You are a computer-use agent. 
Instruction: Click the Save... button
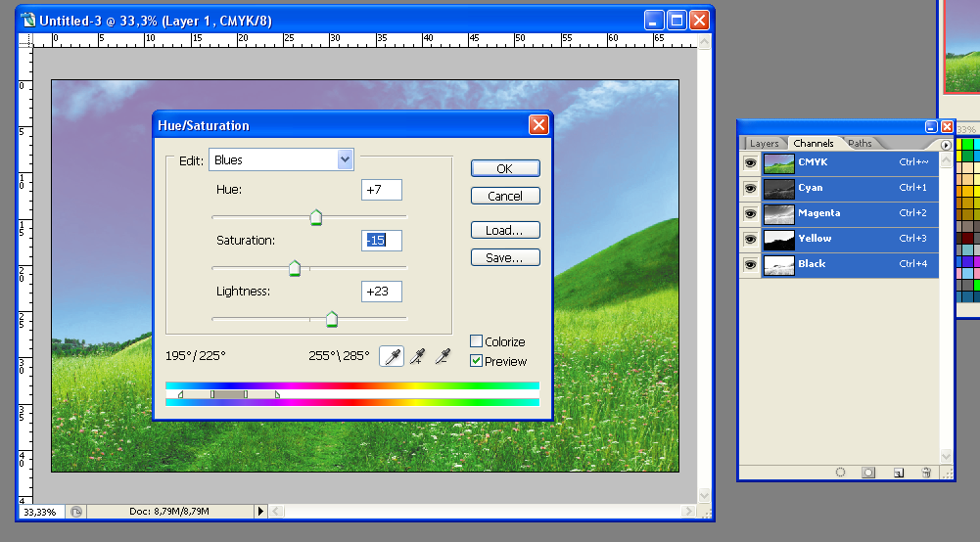point(505,258)
